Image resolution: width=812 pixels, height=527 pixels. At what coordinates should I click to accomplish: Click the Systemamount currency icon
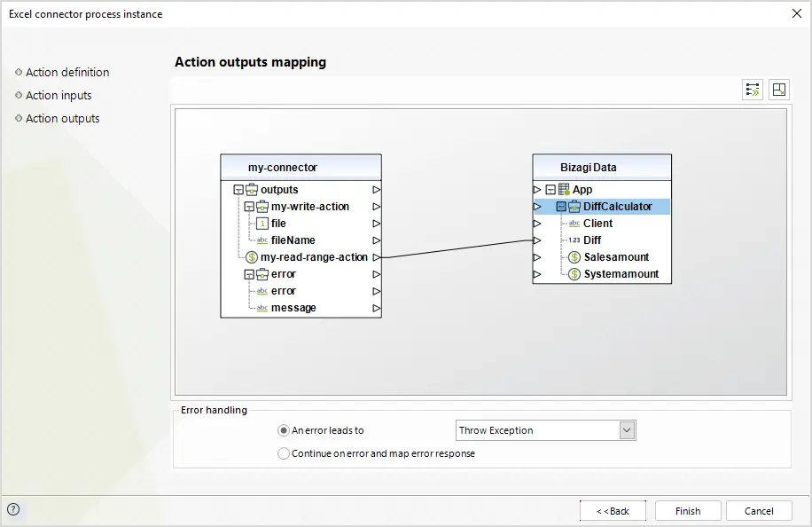pyautogui.click(x=574, y=274)
